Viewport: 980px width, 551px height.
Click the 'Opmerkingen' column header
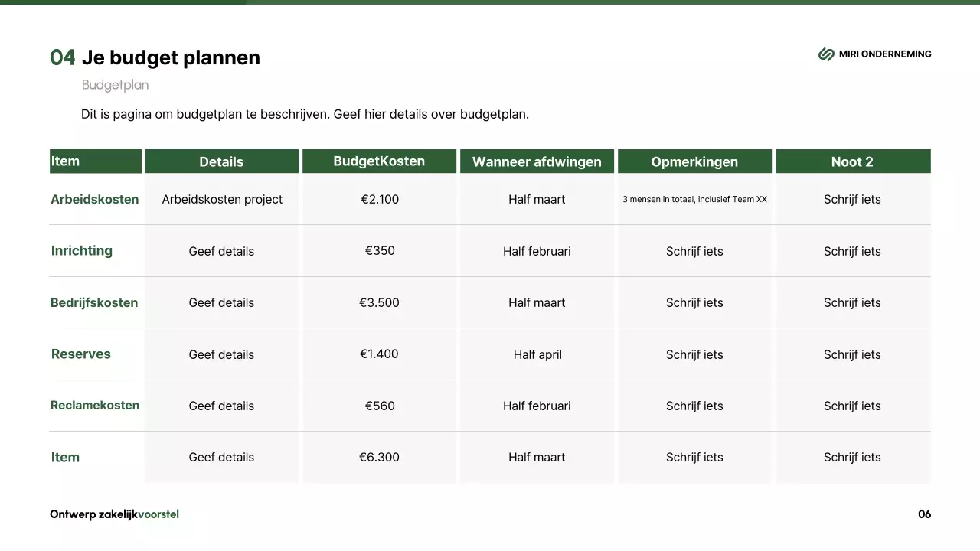[694, 161]
